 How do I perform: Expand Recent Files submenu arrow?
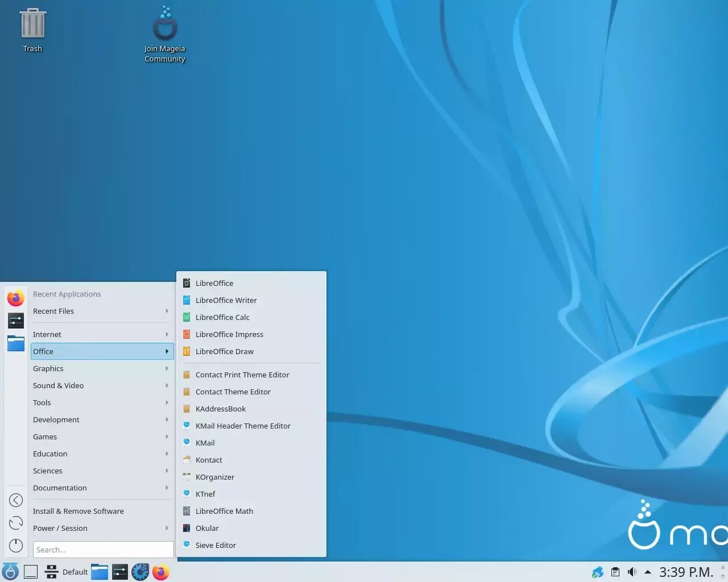click(x=167, y=311)
